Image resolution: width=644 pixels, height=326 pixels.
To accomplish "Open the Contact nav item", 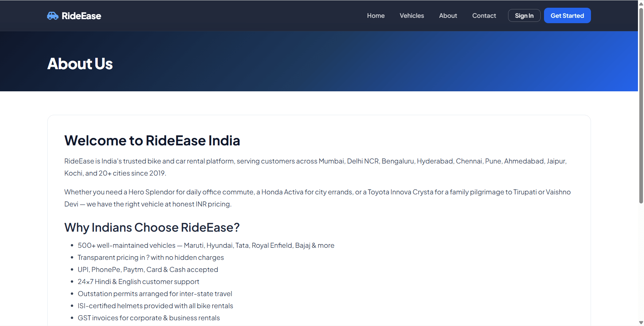I will 484,16.
